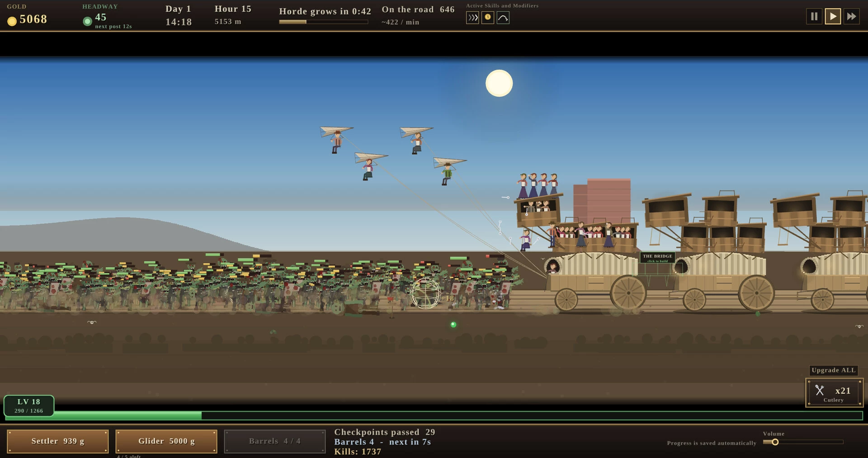Click the cannon porthole on first wagon
The width and height of the screenshot is (868, 458).
(x=552, y=266)
